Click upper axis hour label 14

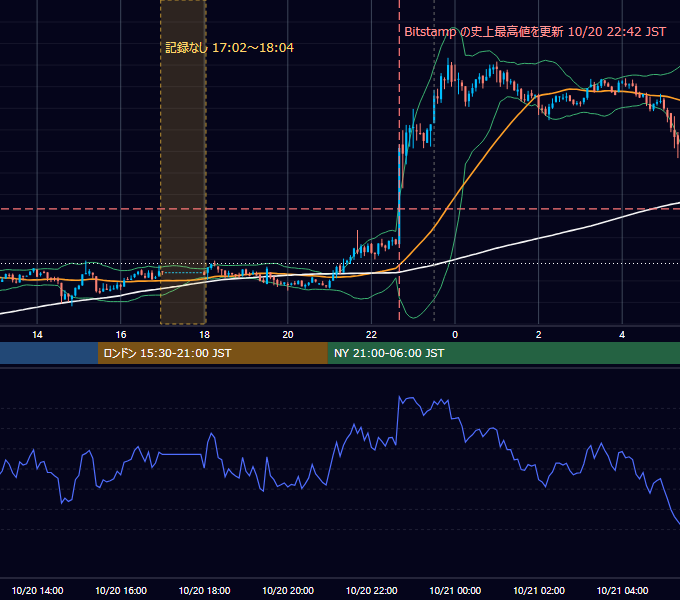point(37,335)
